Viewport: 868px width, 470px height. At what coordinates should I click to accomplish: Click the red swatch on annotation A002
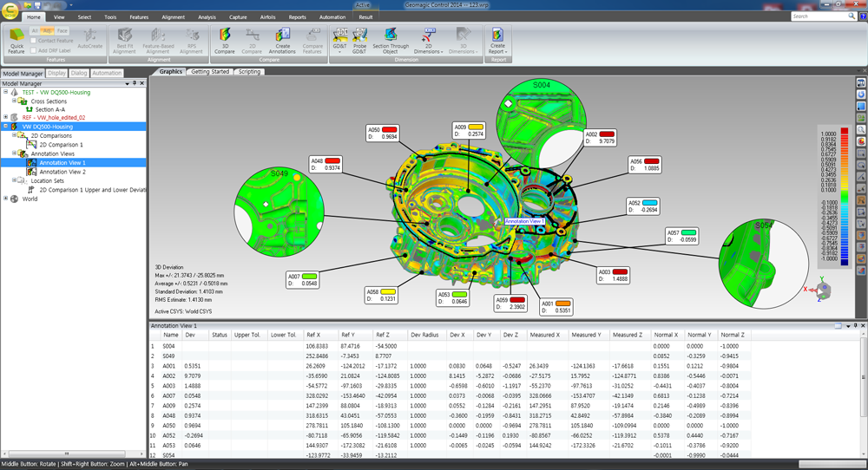[x=605, y=134]
